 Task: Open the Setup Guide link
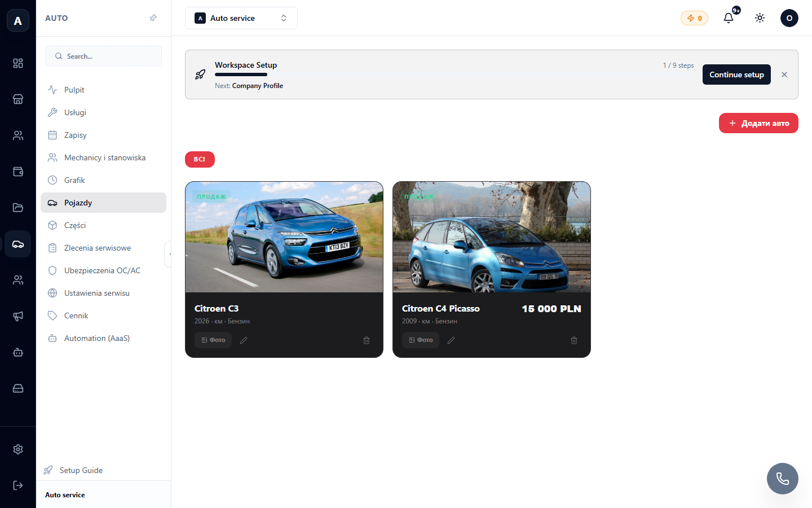(x=73, y=470)
